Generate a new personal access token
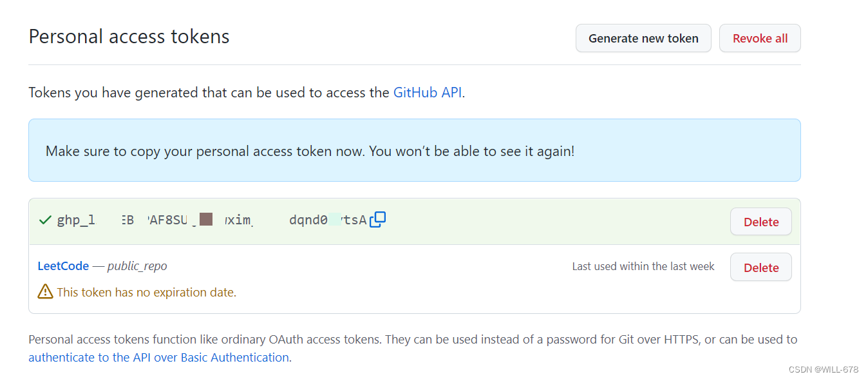The width and height of the screenshot is (868, 379). [x=643, y=38]
